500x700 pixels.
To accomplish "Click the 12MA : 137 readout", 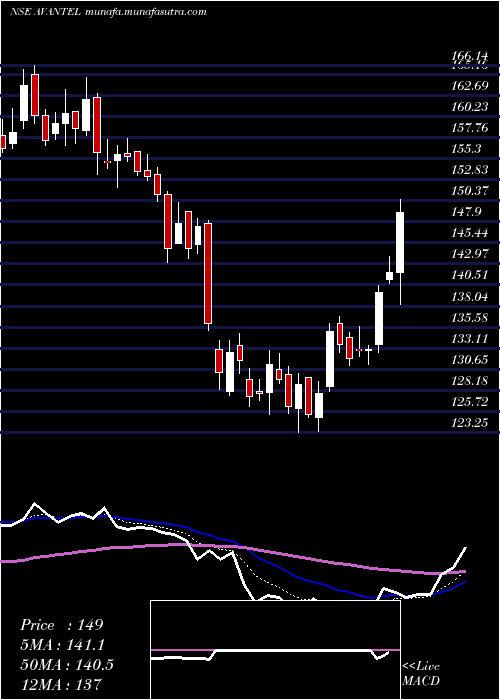I will [61, 684].
